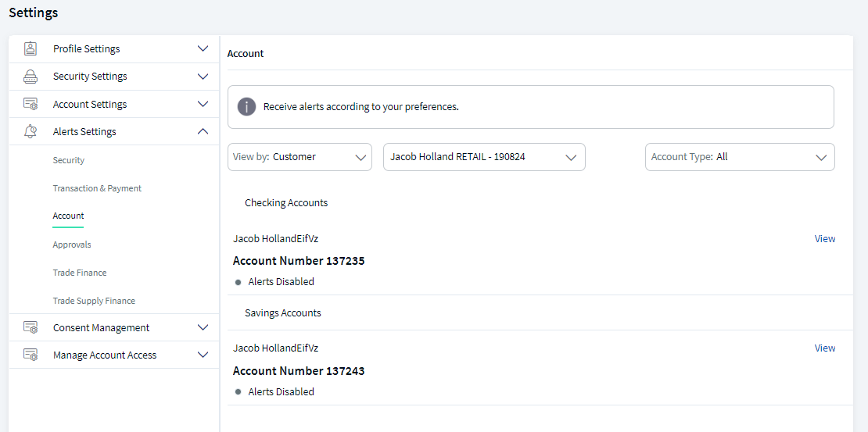Screen dimensions: 868x432
Task: Click the Receive alerts according to preferences text
Action: pos(361,107)
